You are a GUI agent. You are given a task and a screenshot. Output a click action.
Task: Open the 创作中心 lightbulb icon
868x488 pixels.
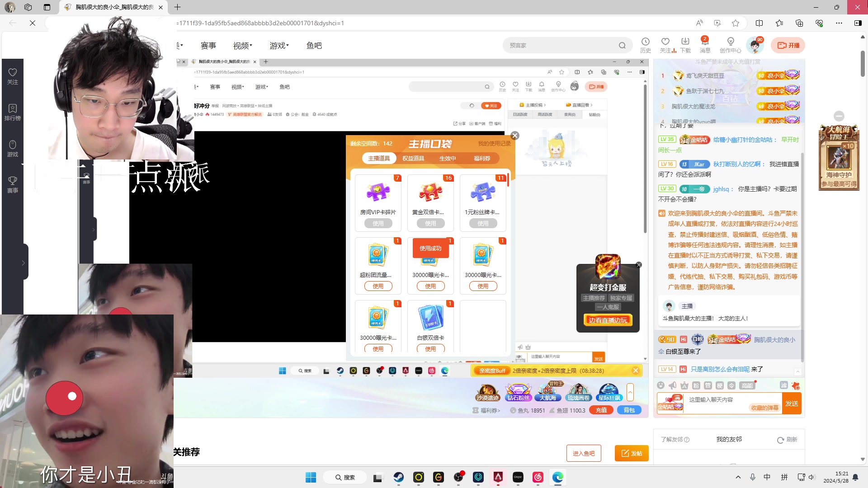coord(730,45)
